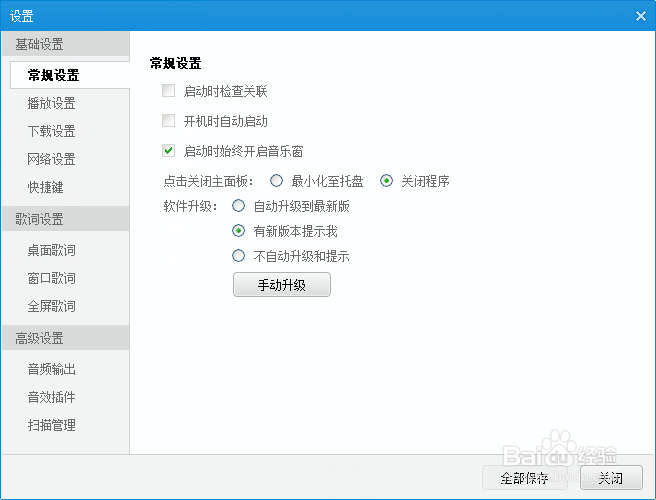Go to 下载设置 section
The height and width of the screenshot is (500, 656).
click(x=51, y=131)
